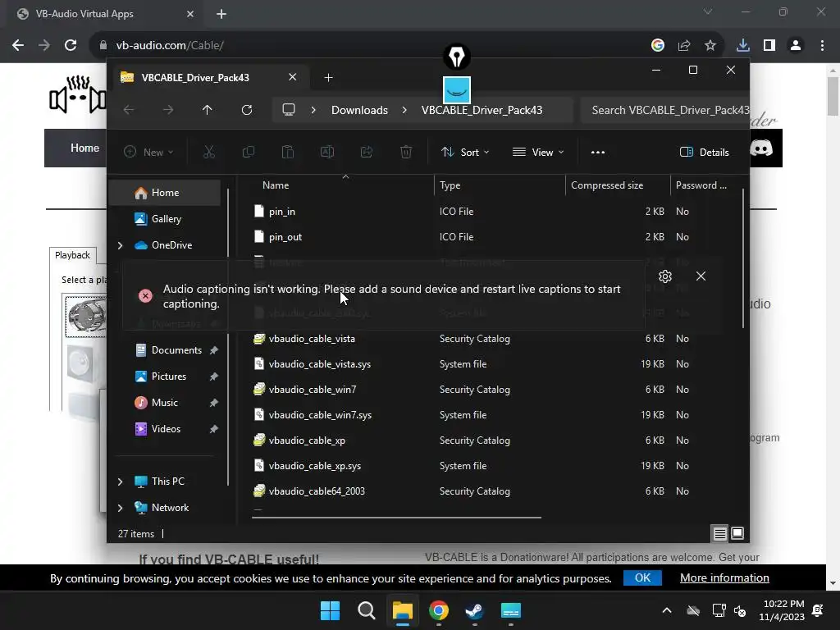Open a new Chrome tab
The image size is (840, 630).
click(221, 14)
